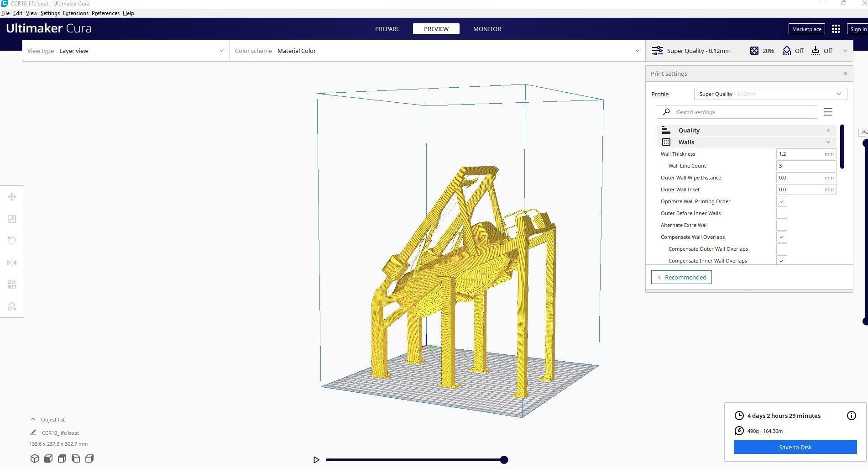Enable Alternate Extra Wall
The height and width of the screenshot is (469, 868).
(x=782, y=225)
